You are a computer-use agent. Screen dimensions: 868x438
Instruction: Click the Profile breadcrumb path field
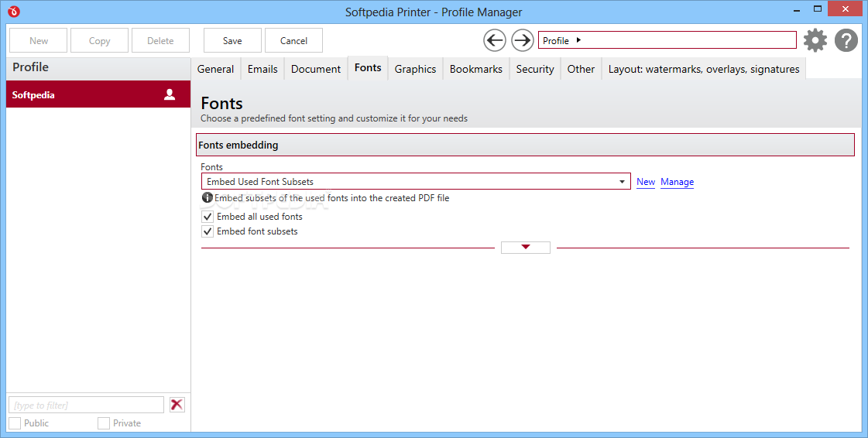click(x=667, y=39)
